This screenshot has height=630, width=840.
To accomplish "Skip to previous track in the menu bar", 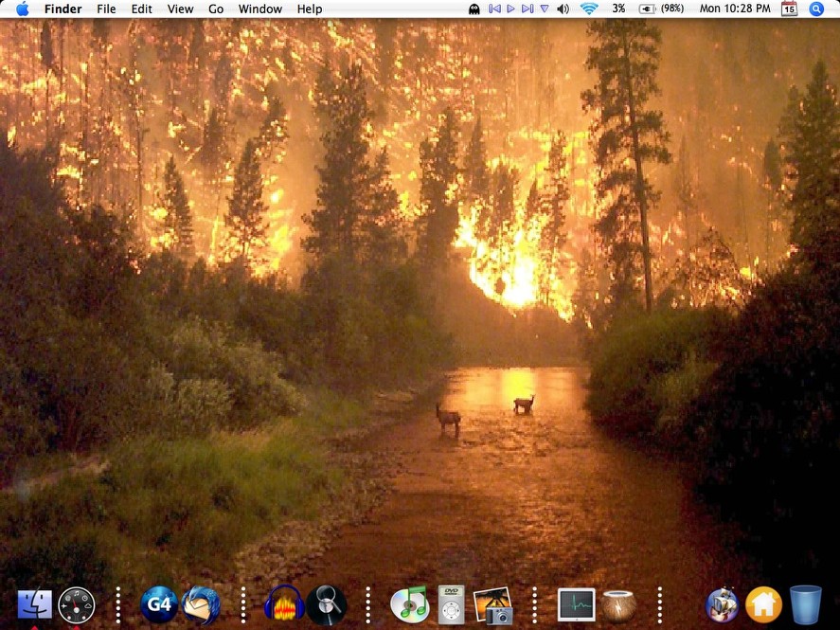I will 495,9.
